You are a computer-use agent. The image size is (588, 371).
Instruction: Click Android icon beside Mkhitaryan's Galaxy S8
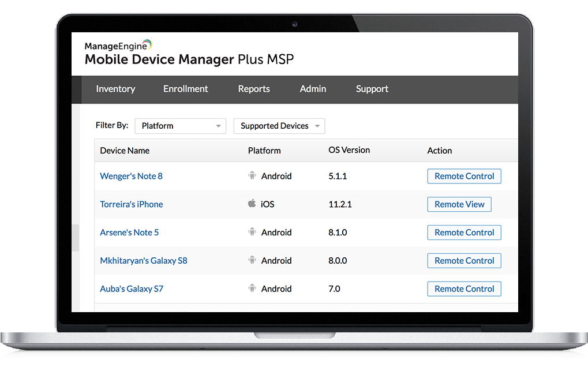click(252, 260)
